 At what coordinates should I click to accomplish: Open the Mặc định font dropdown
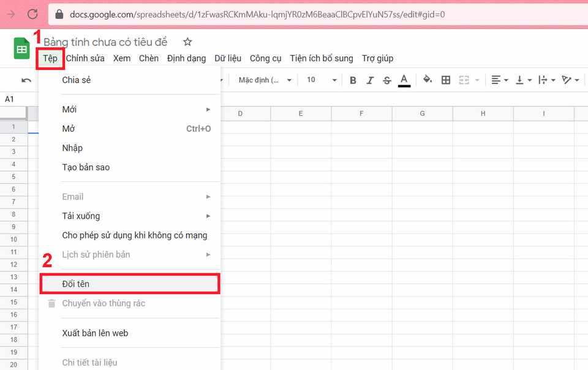point(265,80)
